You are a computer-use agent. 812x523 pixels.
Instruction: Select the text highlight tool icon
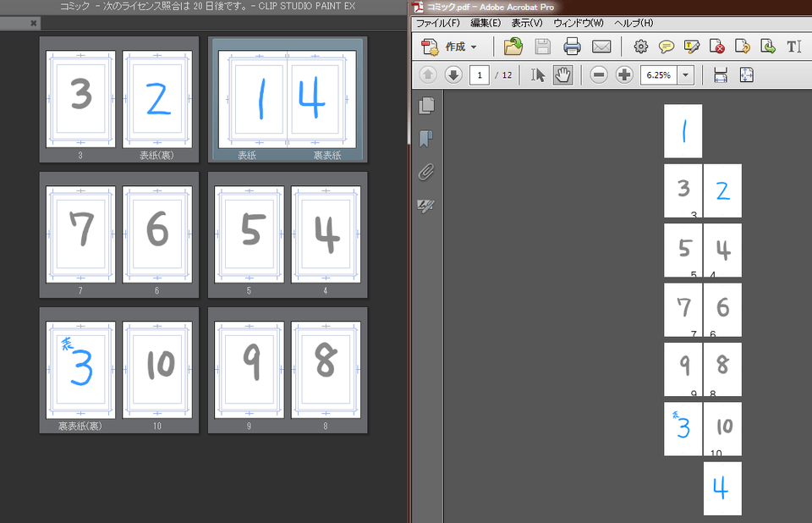(692, 47)
